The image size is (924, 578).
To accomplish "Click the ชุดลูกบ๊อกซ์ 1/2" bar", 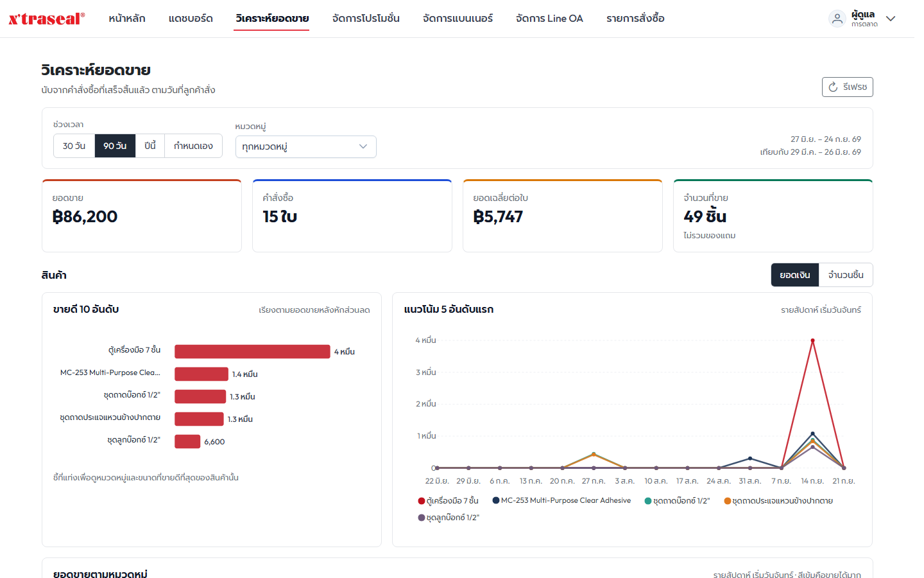I will pos(187,441).
